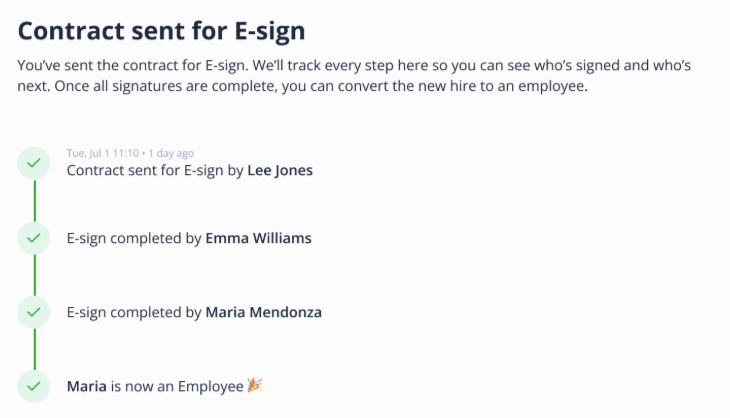Click the Emma Williams name
Screen dimensions: 730x418
tap(258, 239)
